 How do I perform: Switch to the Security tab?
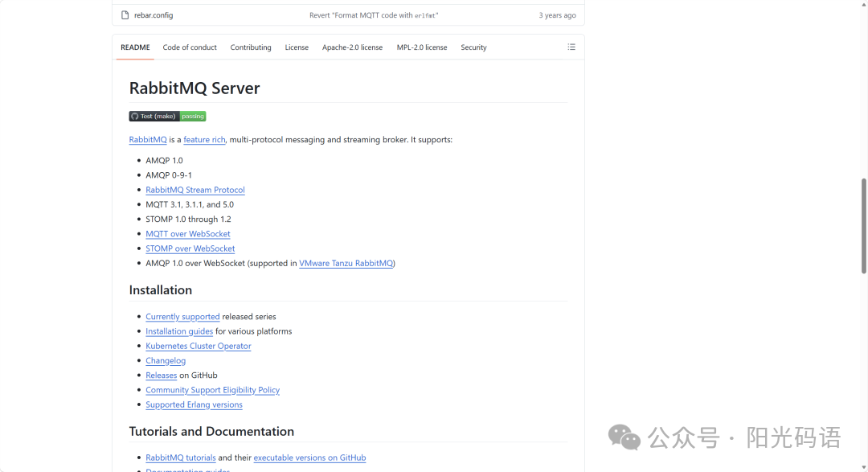coord(473,47)
